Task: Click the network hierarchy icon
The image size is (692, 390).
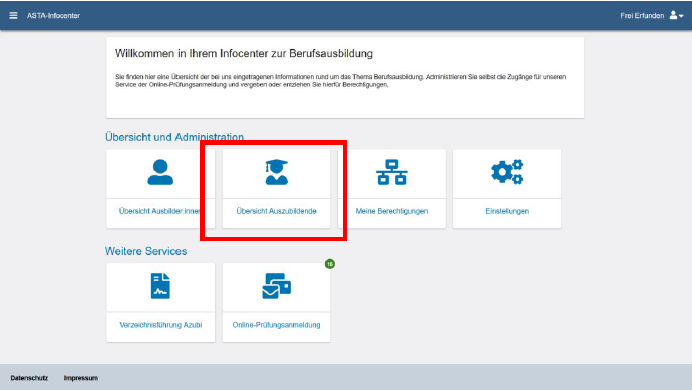Action: pyautogui.click(x=392, y=172)
